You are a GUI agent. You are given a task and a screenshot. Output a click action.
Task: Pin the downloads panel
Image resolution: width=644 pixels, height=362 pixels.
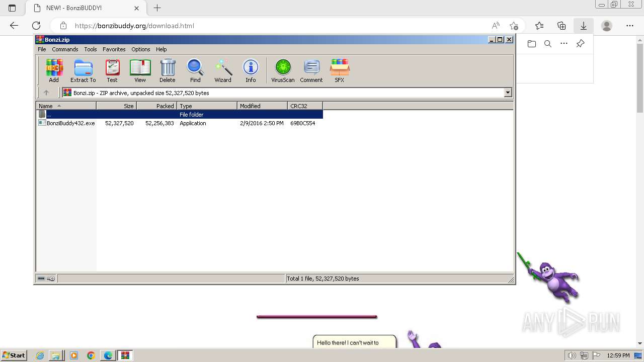point(580,44)
